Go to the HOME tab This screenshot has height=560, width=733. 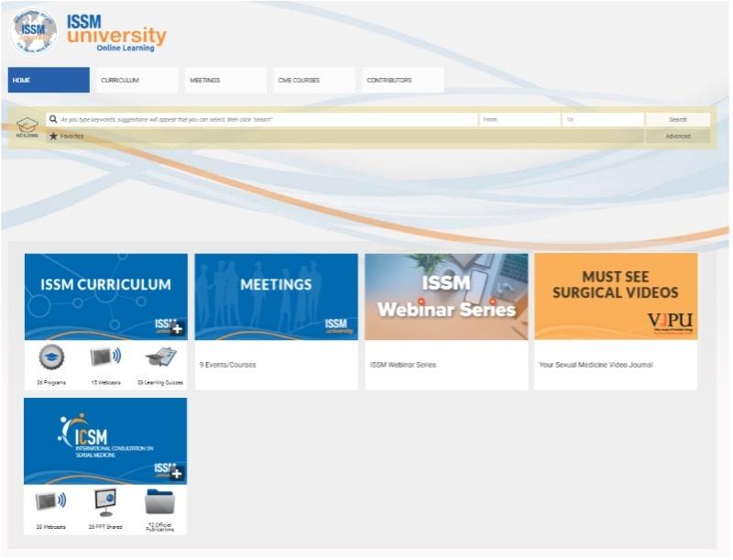coord(49,80)
